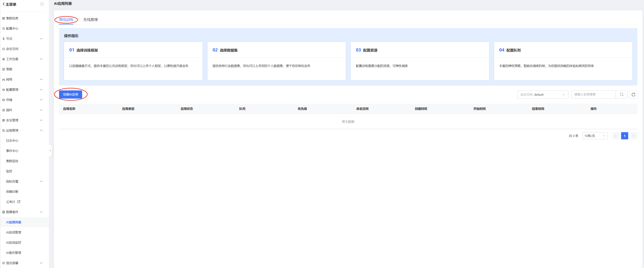
Task: Select page 1 in pagination
Action: (624, 136)
